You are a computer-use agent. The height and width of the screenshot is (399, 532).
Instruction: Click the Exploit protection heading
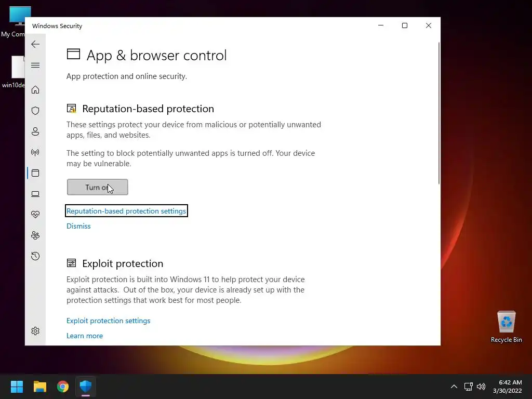(x=123, y=263)
